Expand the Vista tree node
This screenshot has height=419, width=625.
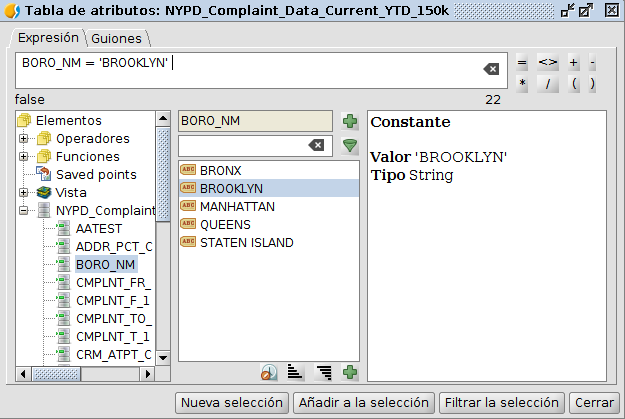[x=24, y=192]
